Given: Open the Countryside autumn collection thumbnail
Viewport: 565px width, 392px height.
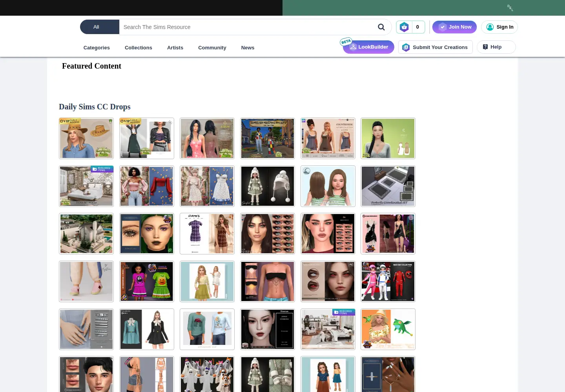Looking at the screenshot, I should coord(328,138).
